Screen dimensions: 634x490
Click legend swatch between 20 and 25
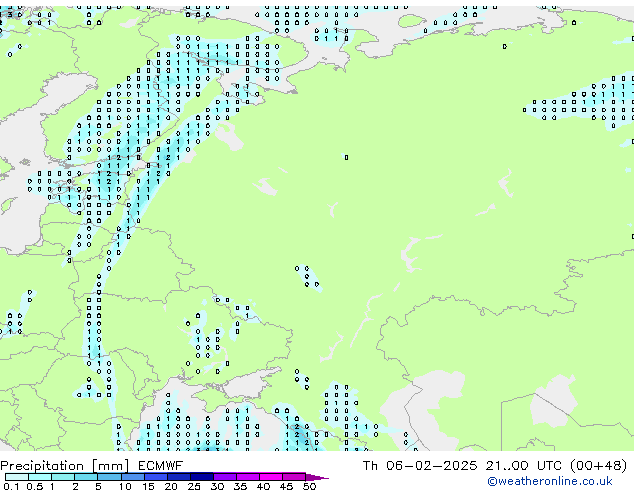click(x=179, y=477)
